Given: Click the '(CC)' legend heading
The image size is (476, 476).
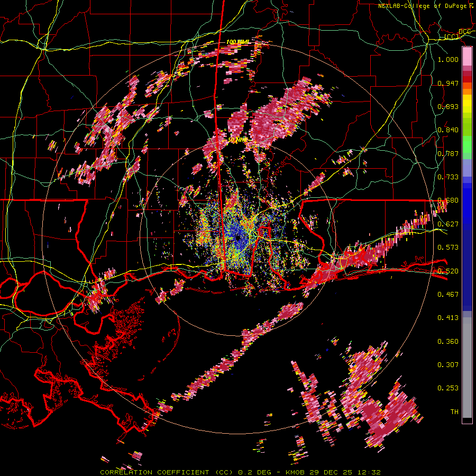Looking at the screenshot, I should (x=452, y=37).
